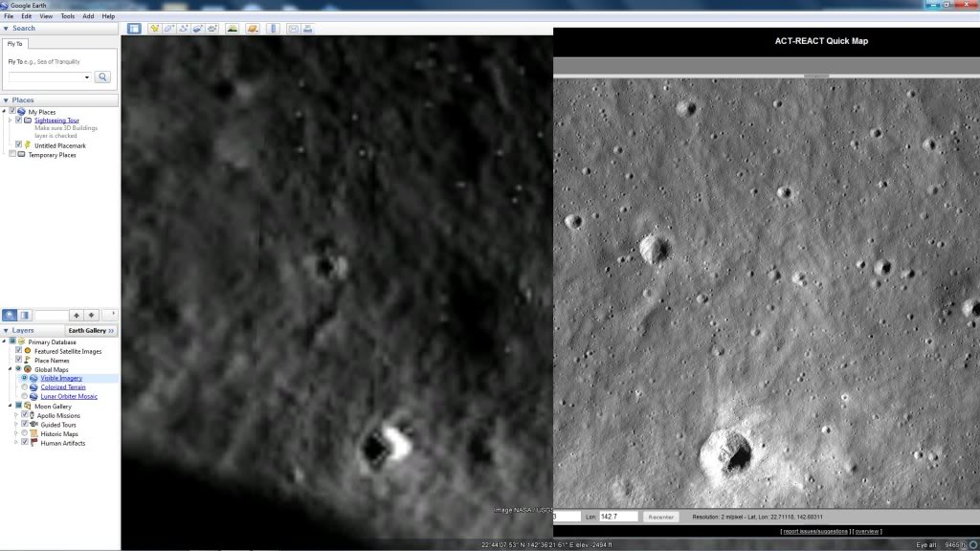The height and width of the screenshot is (551, 980).
Task: Expand the Apollo Missions tree node
Action: [16, 415]
